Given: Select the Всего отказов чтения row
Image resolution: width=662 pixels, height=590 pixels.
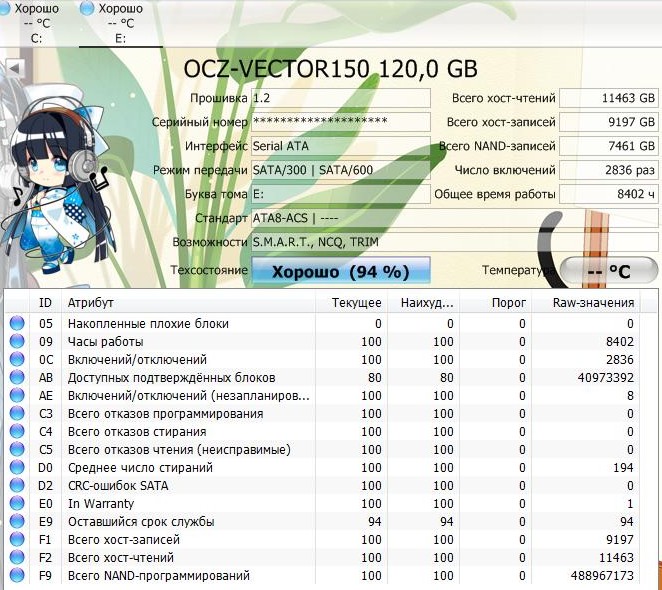Looking at the screenshot, I should pos(323,449).
